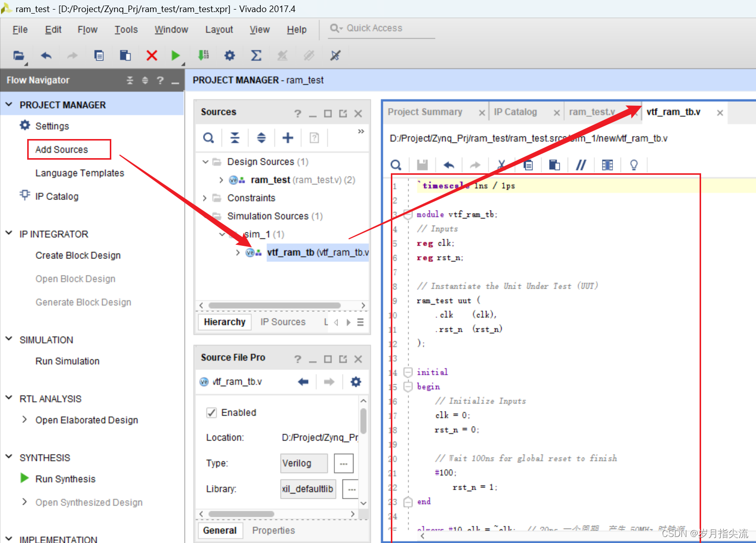
Task: Open the Sources panel help question mark
Action: (298, 113)
